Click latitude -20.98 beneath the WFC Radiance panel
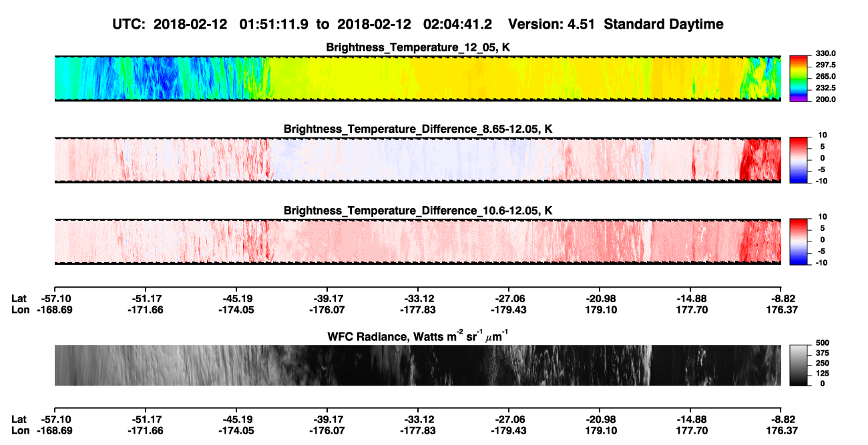This screenshot has width=868, height=445. coord(600,419)
